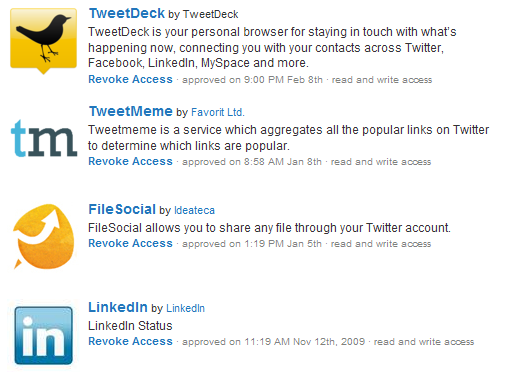Open the LinkedIn app title link

click(x=118, y=307)
